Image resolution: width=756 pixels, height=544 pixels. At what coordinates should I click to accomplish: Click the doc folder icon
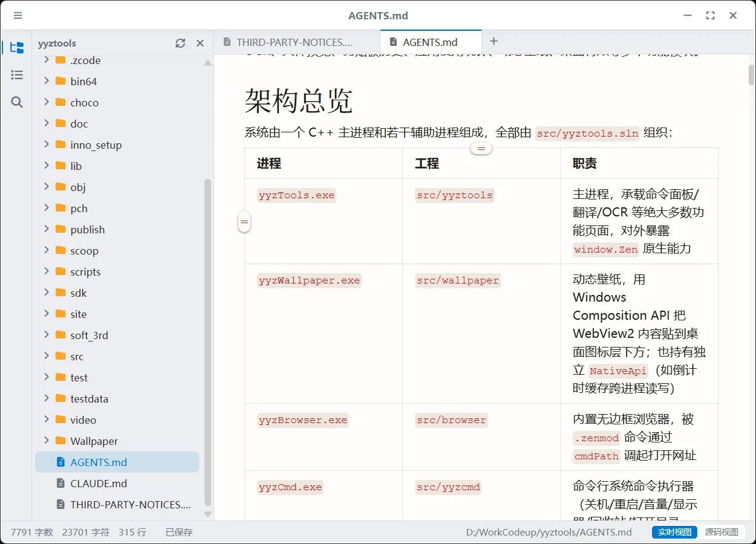point(60,123)
